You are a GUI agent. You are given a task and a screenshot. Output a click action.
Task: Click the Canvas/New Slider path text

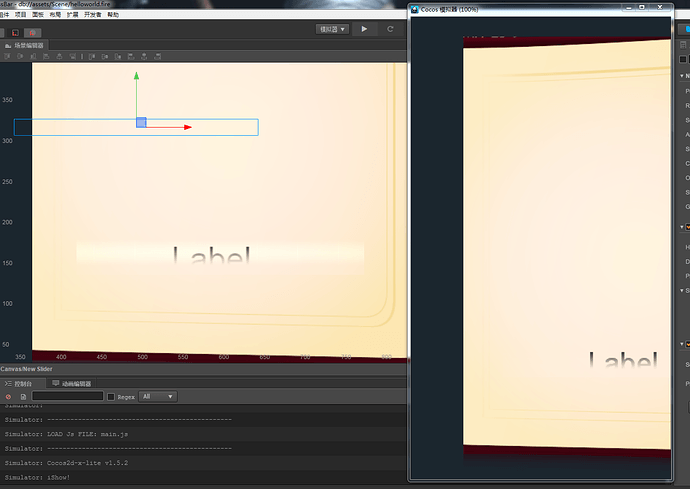26,369
